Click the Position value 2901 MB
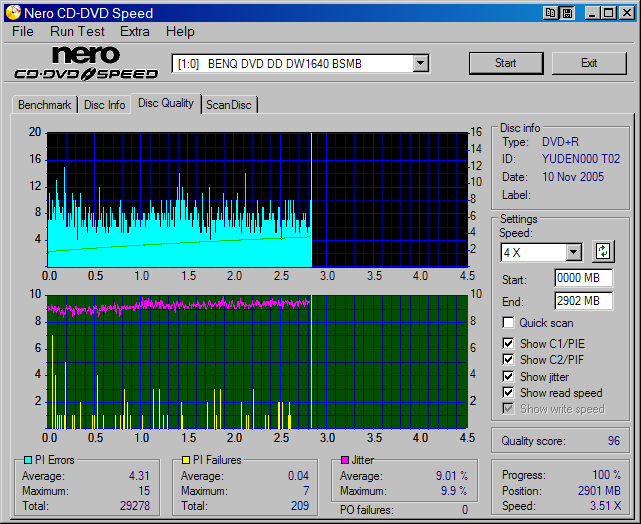The image size is (641, 524). tap(599, 490)
